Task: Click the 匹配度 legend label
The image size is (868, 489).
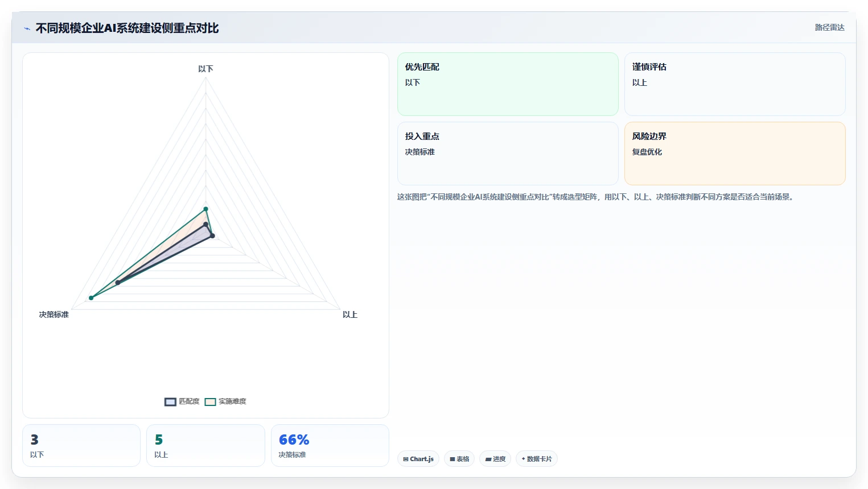Action: point(189,401)
